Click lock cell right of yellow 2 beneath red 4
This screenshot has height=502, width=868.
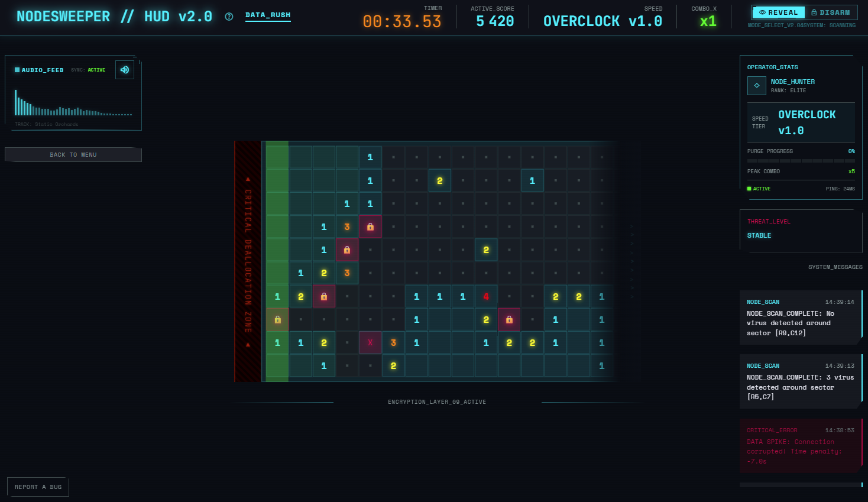[x=509, y=319]
